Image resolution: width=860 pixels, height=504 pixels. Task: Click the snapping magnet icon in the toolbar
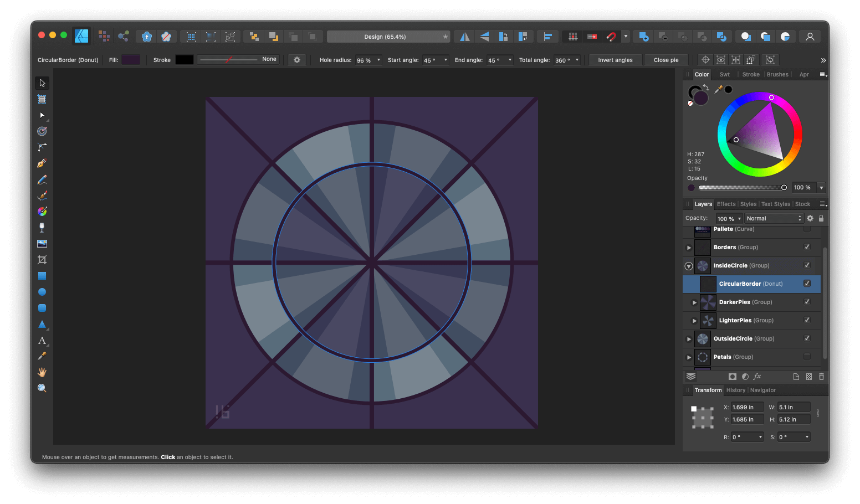611,36
